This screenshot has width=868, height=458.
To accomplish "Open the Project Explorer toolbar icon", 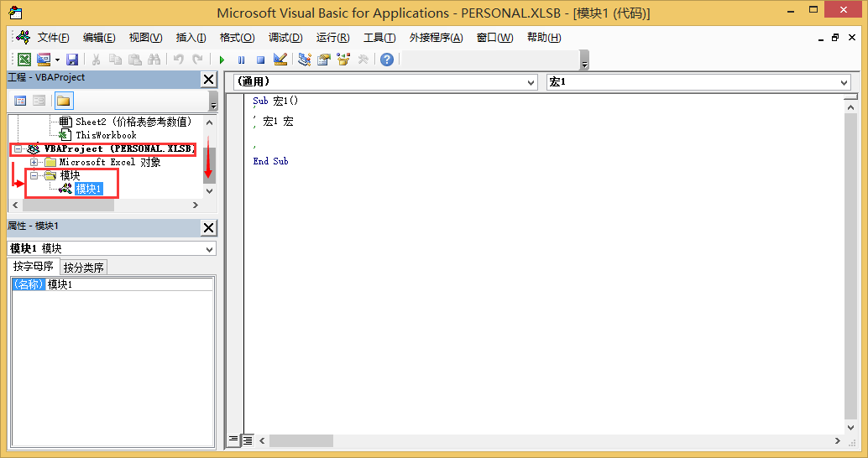I will tap(305, 60).
